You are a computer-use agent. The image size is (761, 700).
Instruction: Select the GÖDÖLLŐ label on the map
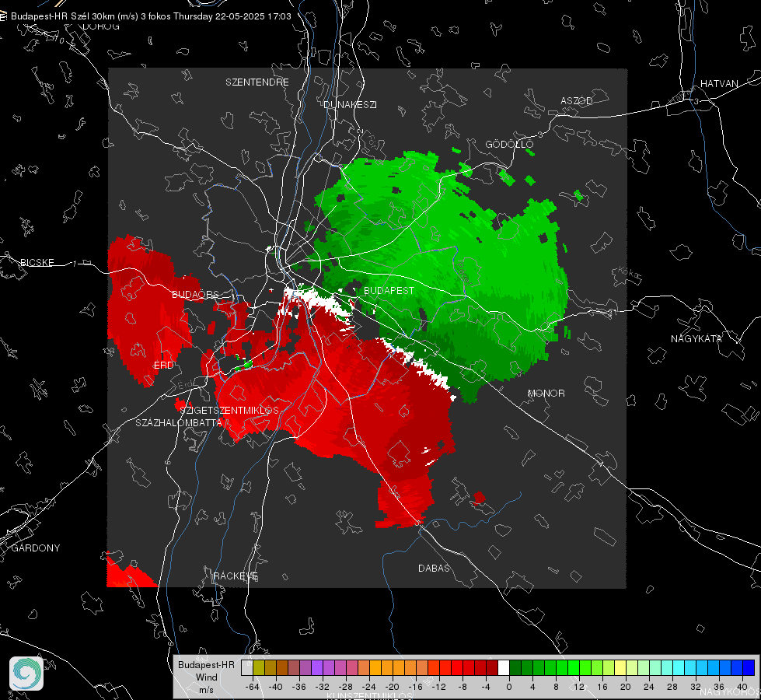(x=509, y=144)
